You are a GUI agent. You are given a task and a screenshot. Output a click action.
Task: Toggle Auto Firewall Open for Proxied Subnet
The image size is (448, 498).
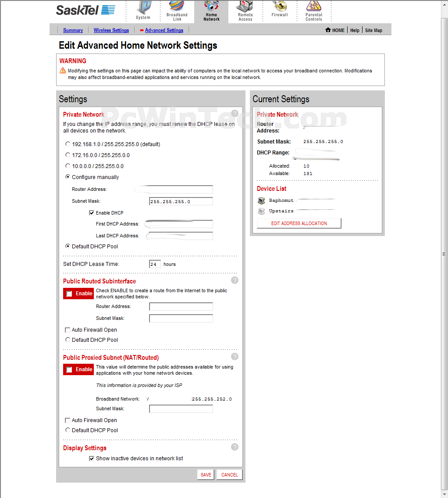(68, 420)
